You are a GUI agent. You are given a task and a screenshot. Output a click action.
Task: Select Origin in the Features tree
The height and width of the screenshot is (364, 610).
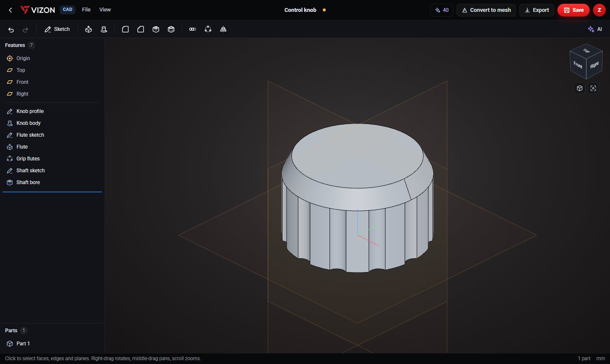pyautogui.click(x=52, y=58)
